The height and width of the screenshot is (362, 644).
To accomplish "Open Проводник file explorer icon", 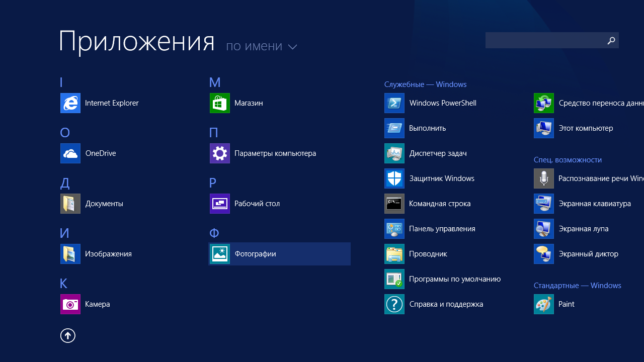I will 394,254.
